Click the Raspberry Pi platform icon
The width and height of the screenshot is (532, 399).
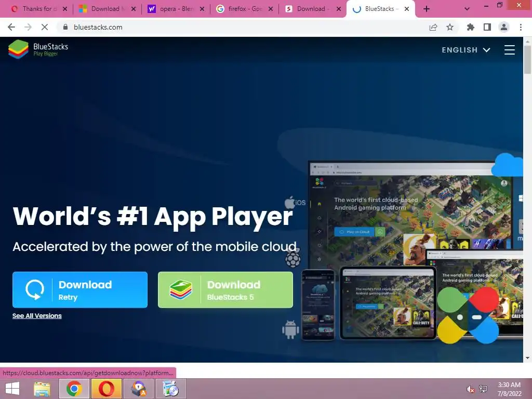[292, 258]
